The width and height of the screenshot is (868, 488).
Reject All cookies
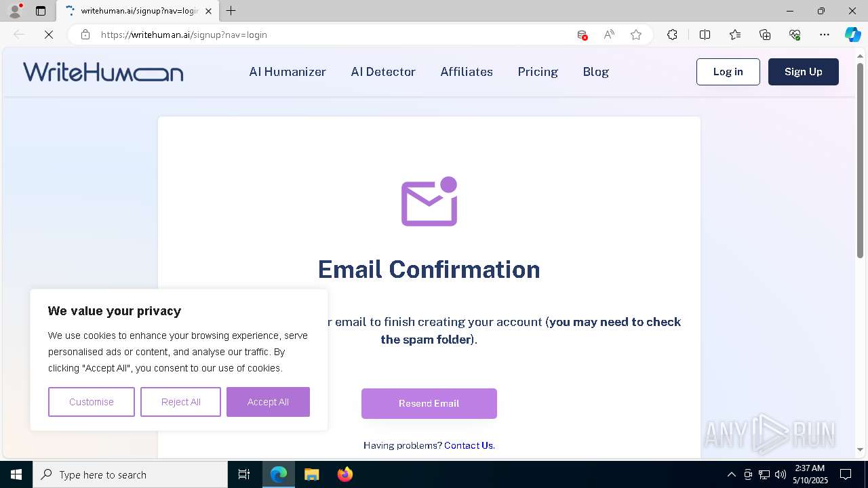pos(180,402)
